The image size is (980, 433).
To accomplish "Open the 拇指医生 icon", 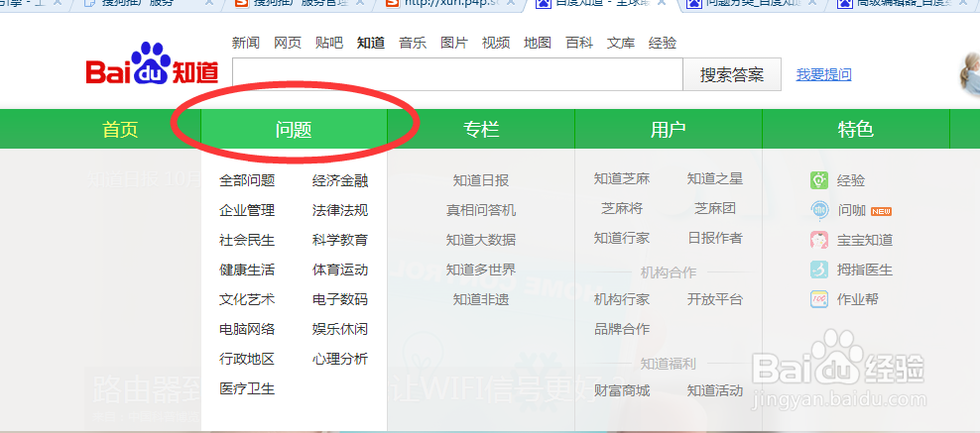I will (x=818, y=270).
